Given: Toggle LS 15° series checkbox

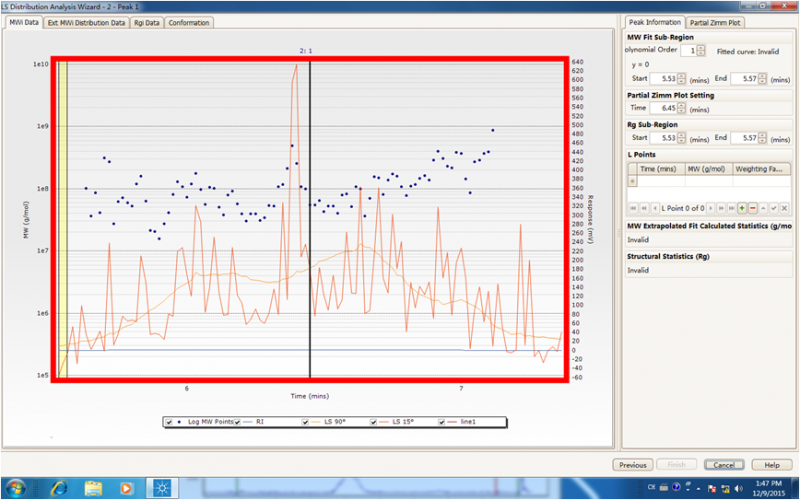Looking at the screenshot, I should pyautogui.click(x=373, y=422).
